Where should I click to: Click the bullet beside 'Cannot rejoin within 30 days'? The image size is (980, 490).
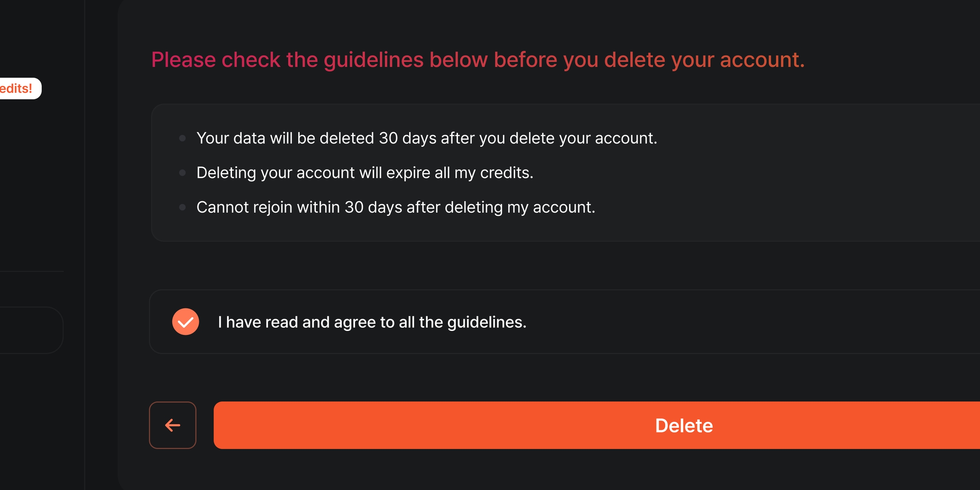(x=182, y=207)
